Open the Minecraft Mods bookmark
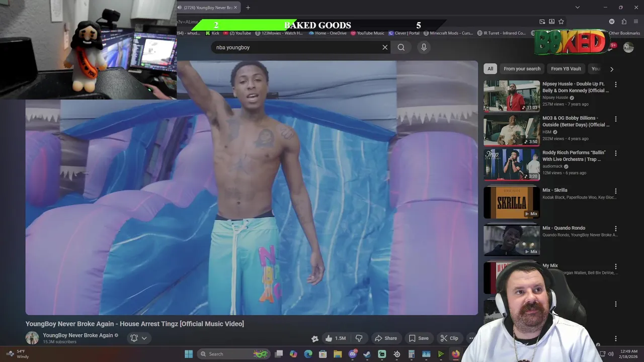Image resolution: width=644 pixels, height=362 pixels. coord(448,33)
